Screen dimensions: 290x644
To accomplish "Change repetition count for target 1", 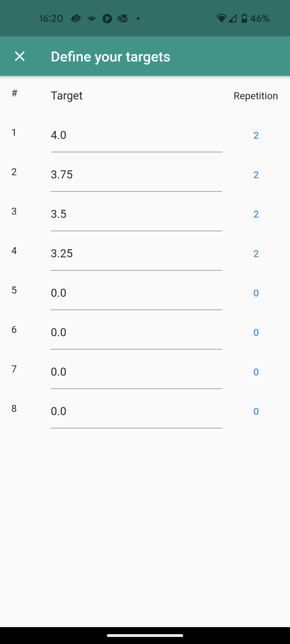I will pos(256,135).
